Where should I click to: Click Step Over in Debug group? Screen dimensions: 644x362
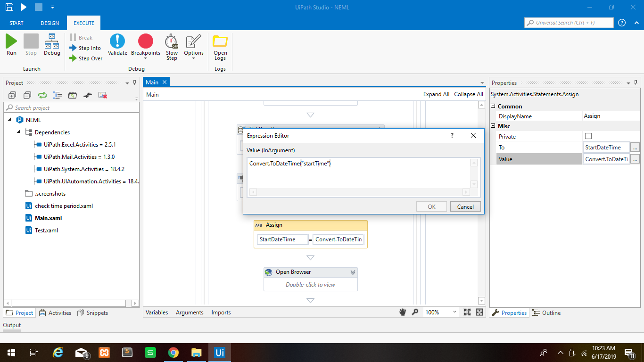86,58
